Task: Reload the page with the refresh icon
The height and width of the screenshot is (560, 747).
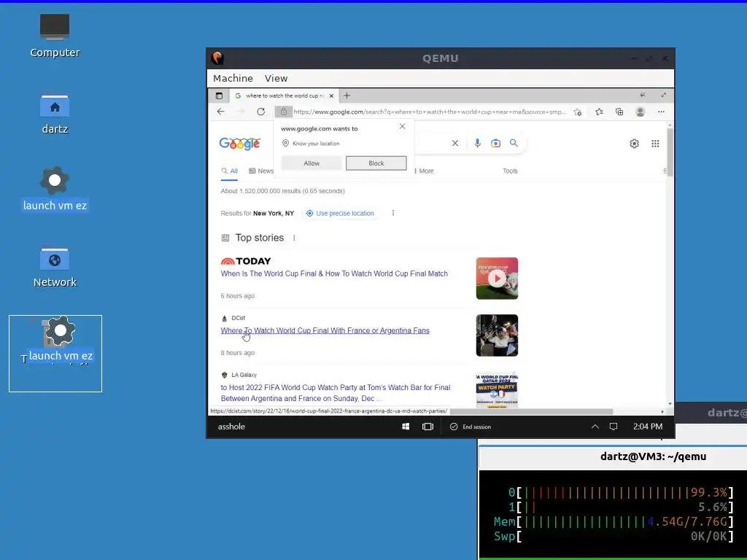Action: pos(260,112)
